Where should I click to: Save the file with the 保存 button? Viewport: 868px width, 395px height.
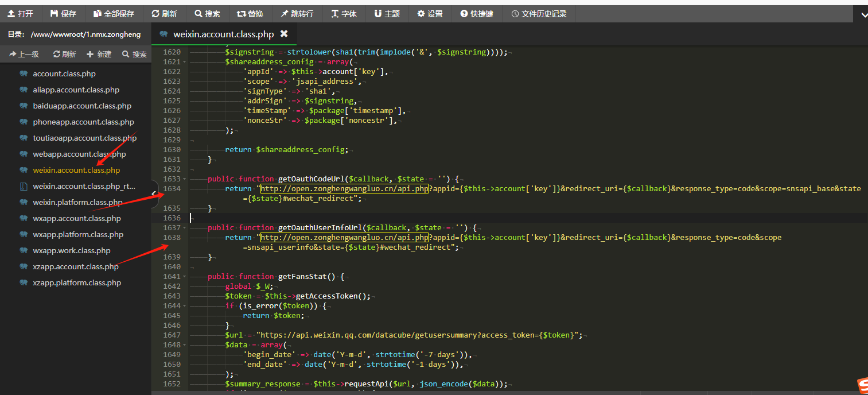(x=63, y=14)
